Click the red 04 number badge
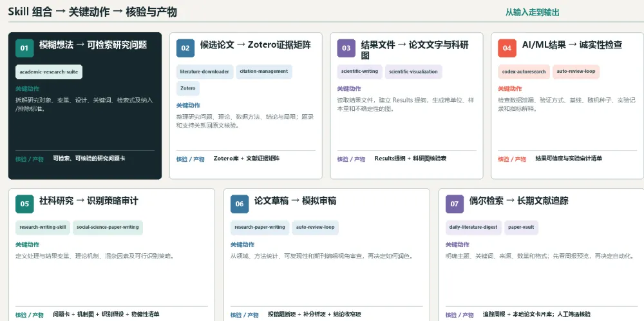The image size is (644, 321). click(507, 48)
